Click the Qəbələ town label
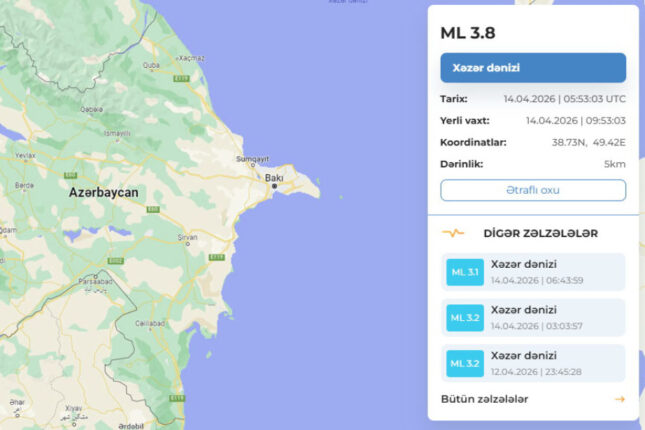The image size is (645, 430). point(92,109)
